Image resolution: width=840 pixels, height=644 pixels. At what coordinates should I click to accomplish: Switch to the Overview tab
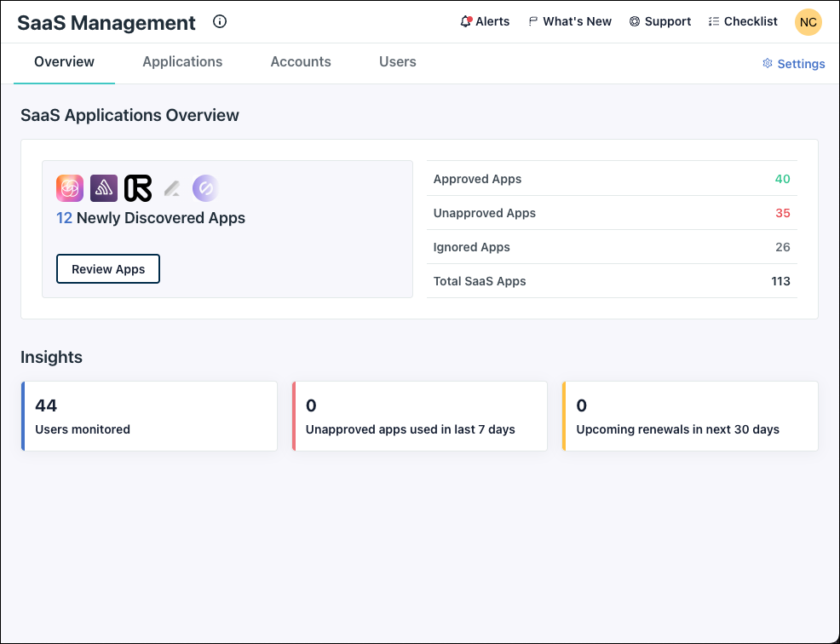pos(64,62)
